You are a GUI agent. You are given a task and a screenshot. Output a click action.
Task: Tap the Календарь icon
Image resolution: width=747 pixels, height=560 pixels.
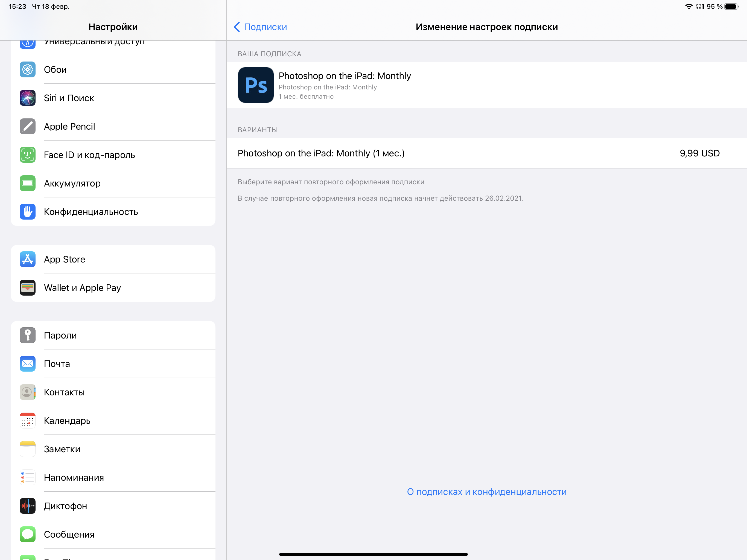(27, 421)
